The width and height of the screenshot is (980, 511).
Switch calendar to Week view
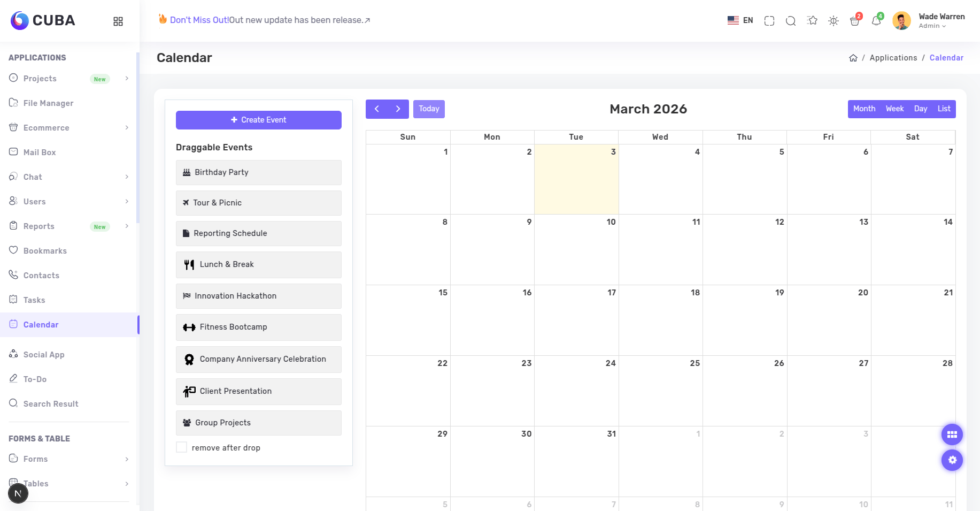894,109
